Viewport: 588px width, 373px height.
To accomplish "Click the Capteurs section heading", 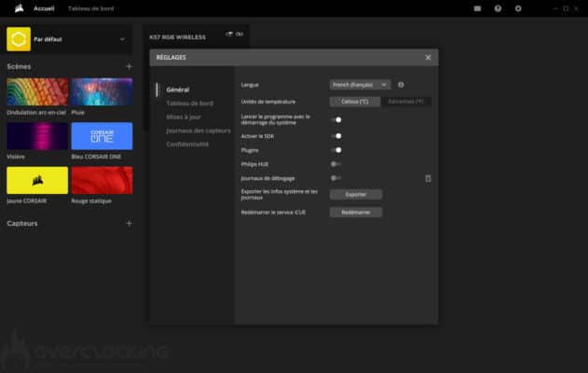I will pos(22,223).
